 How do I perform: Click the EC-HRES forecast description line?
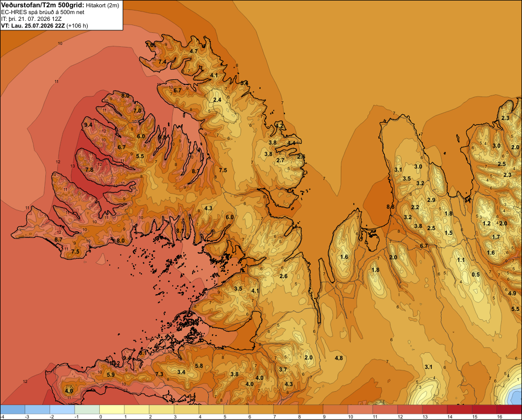point(43,13)
